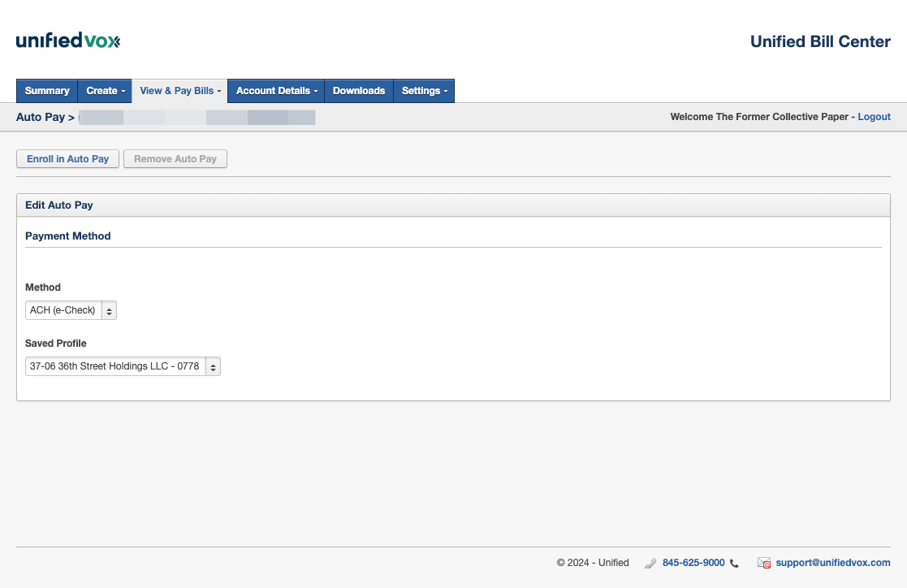Click the phone icon before 845-625-9000
This screenshot has height=588, width=907.
(650, 563)
